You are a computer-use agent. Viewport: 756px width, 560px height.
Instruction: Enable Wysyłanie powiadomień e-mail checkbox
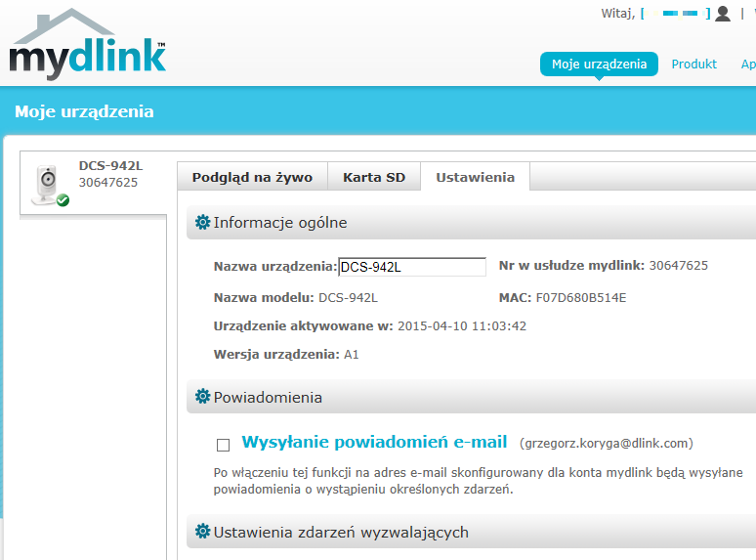223,445
